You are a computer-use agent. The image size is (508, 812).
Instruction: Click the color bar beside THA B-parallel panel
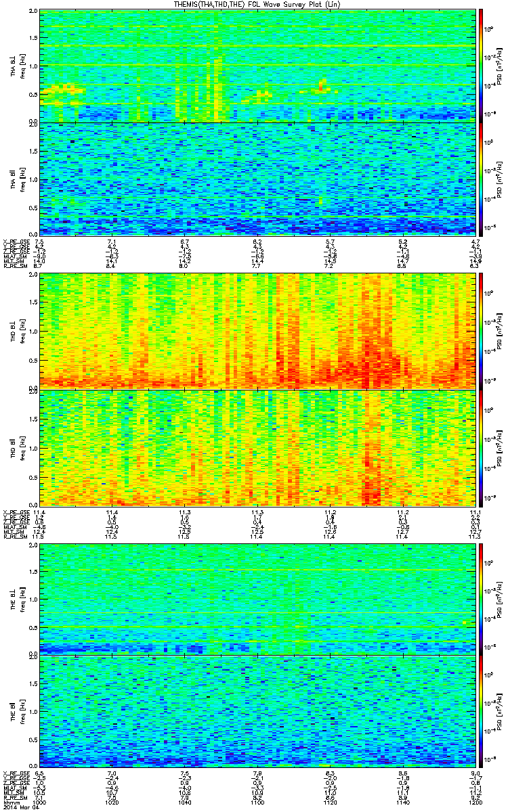click(480, 179)
